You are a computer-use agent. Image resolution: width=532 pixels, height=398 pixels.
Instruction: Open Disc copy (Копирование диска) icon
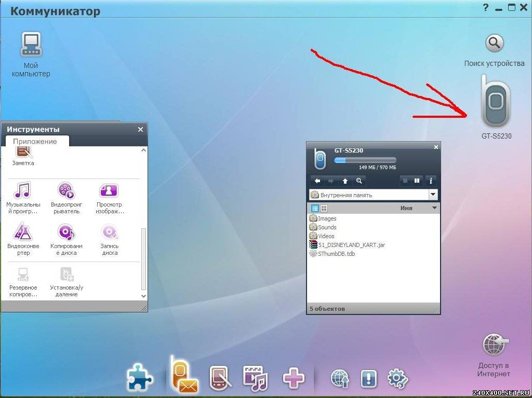[66, 232]
